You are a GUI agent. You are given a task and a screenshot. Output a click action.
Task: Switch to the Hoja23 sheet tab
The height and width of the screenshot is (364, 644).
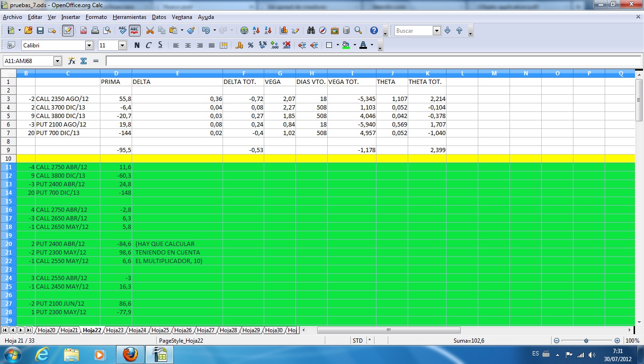[115, 330]
